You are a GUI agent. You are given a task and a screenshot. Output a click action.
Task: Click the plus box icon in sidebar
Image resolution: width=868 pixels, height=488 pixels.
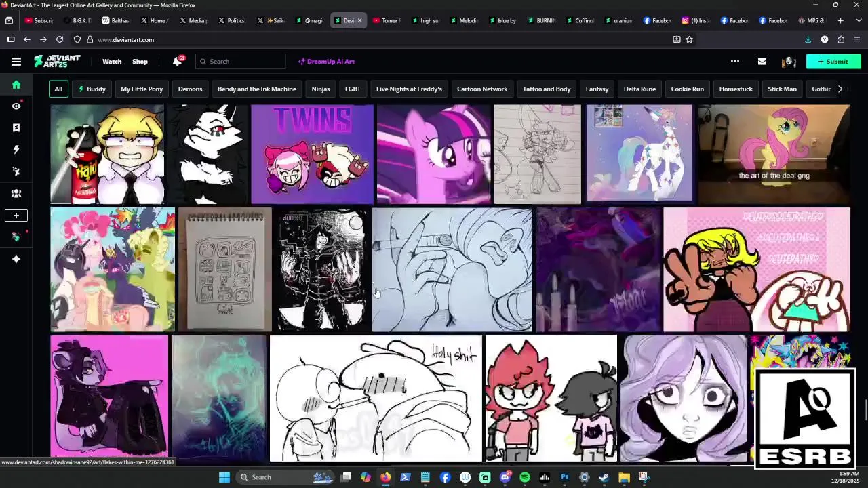click(16, 216)
